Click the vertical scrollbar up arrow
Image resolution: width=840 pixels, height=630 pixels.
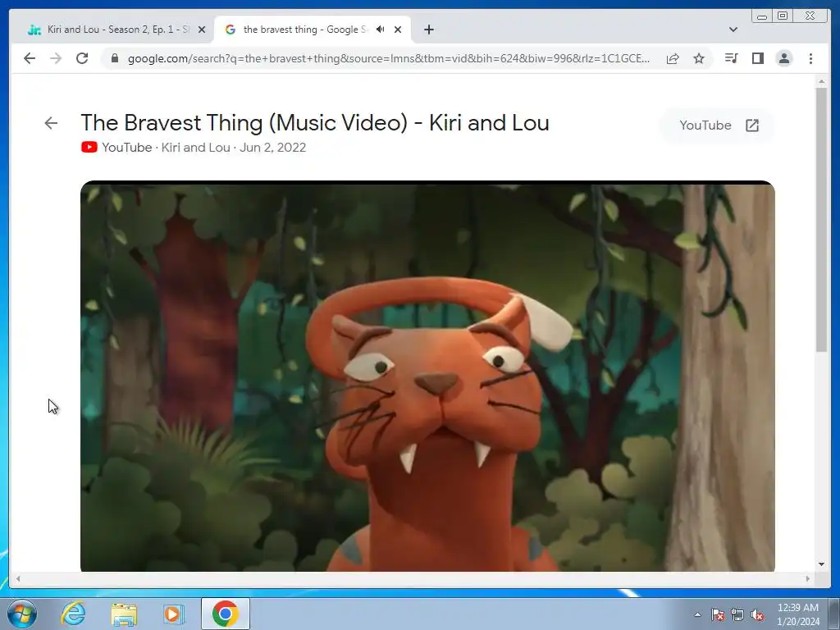(x=821, y=81)
